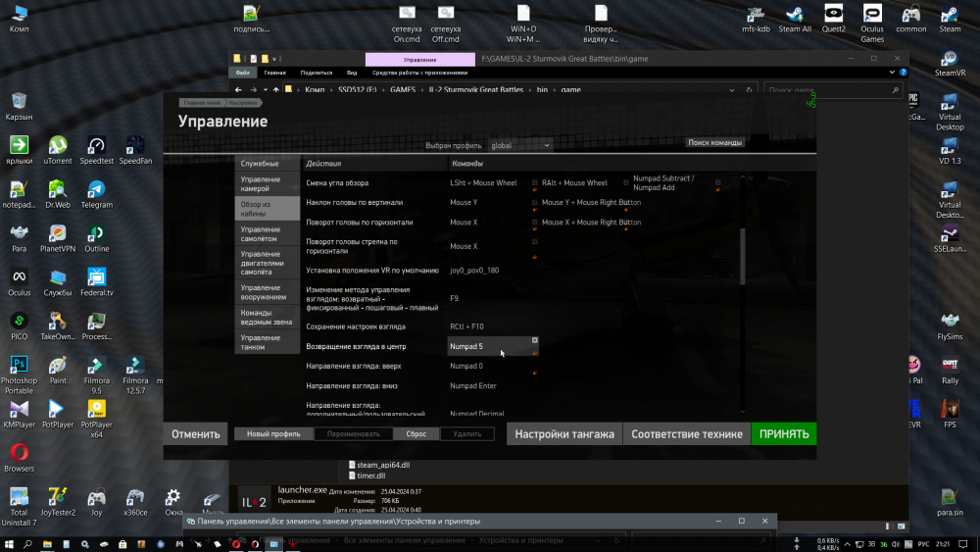Screen dimensions: 980x552
Task: Open uTorrent from the desktop
Action: coord(58,150)
